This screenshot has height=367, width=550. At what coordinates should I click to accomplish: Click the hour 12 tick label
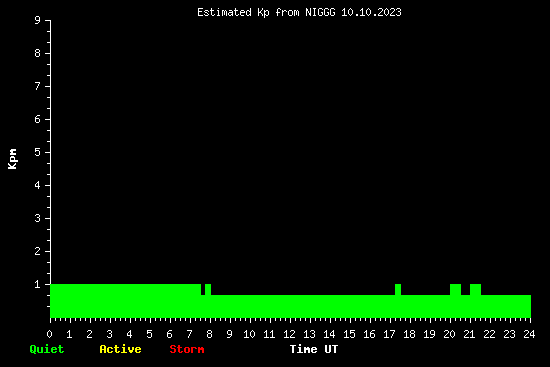(289, 334)
